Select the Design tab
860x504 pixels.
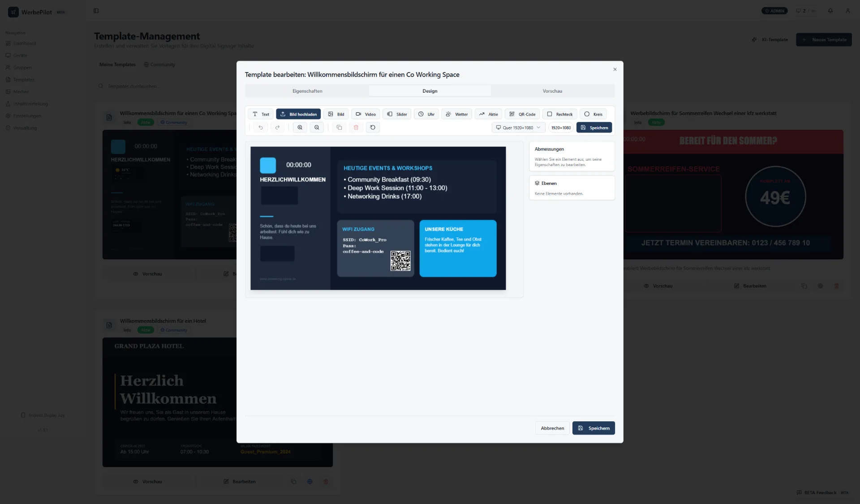click(x=430, y=91)
